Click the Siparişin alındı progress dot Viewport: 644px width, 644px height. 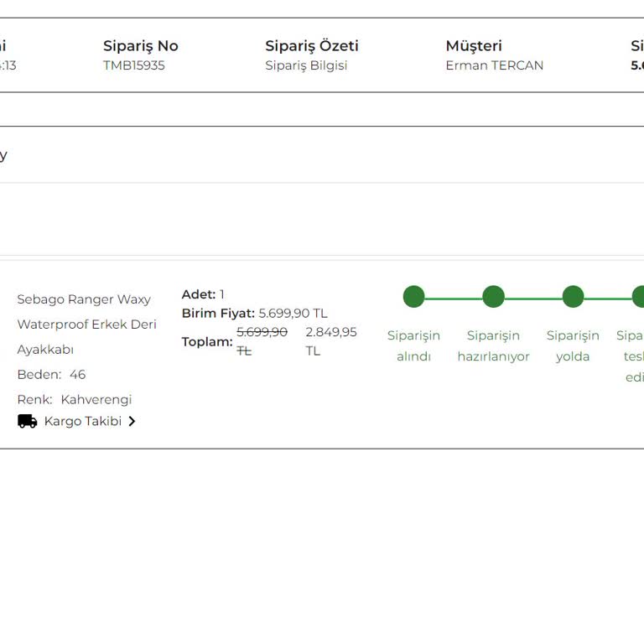[x=413, y=297]
